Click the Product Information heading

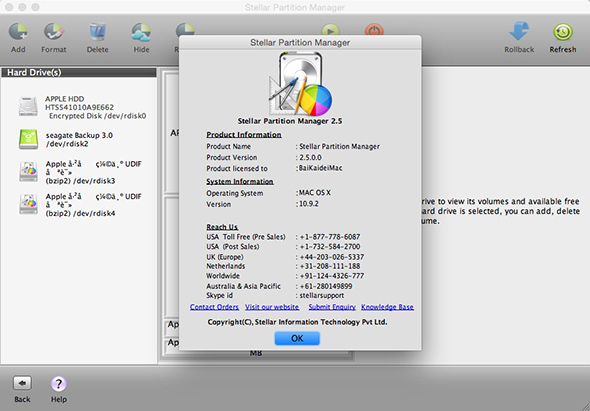tap(244, 135)
